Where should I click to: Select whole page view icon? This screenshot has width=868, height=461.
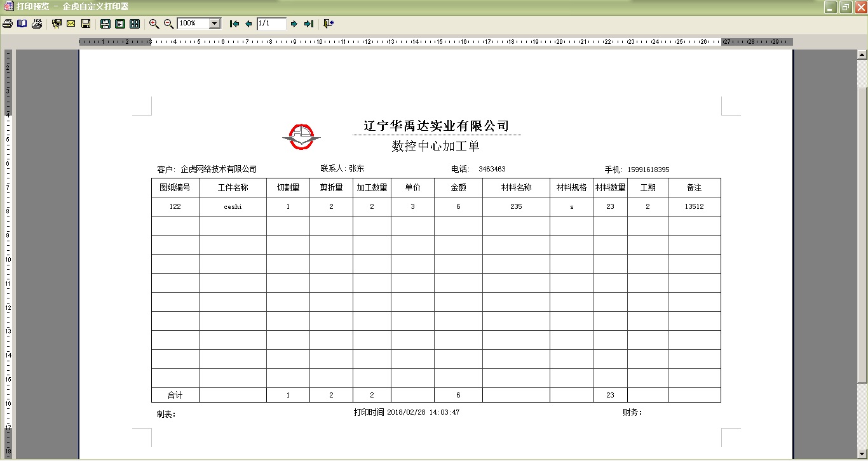pos(120,23)
